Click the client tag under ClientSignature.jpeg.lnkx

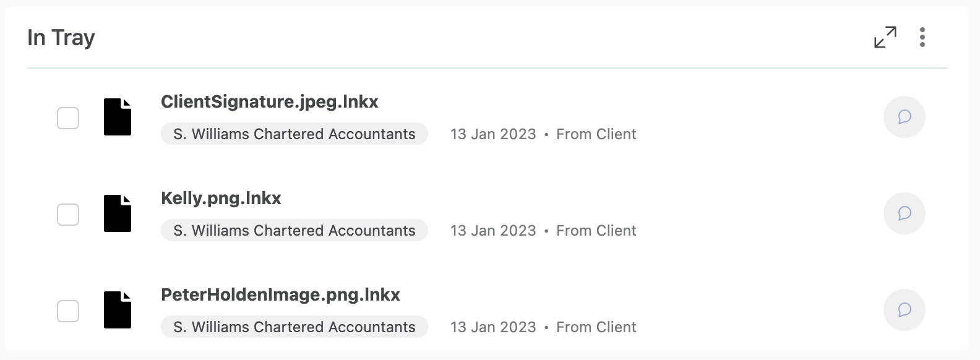click(x=294, y=134)
